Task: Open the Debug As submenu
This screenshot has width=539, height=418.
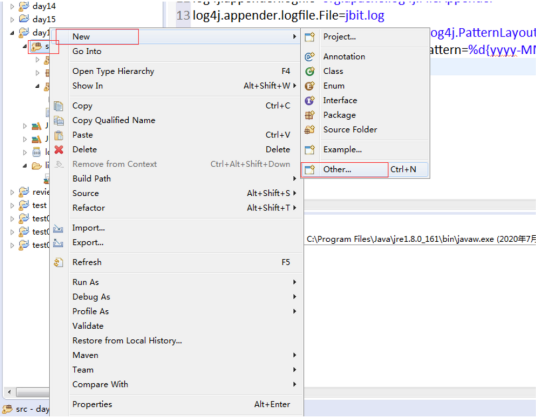Action: click(177, 297)
